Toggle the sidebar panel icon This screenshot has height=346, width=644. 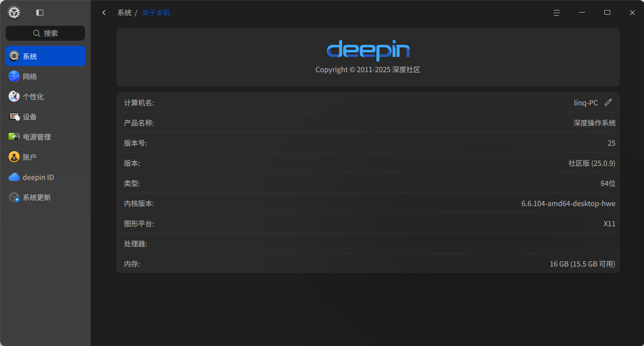click(40, 13)
